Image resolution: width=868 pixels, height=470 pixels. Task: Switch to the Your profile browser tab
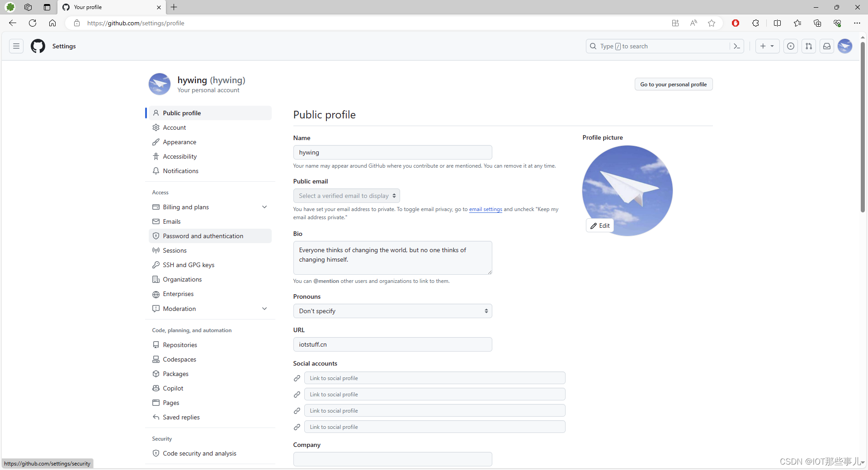(104, 7)
